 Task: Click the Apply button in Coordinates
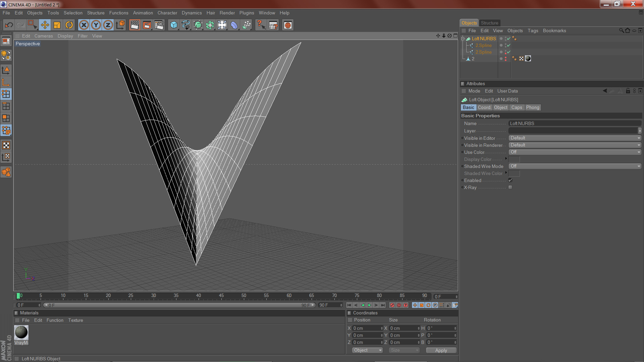(x=441, y=350)
